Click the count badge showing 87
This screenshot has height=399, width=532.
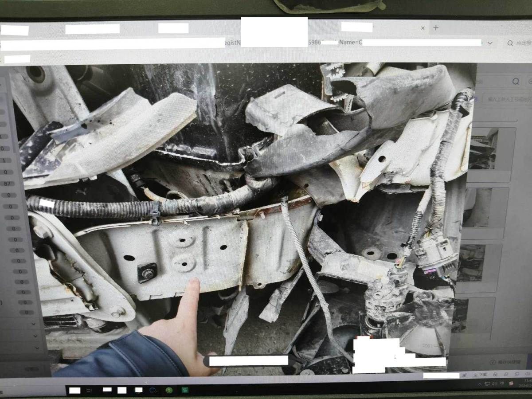(x=7, y=184)
